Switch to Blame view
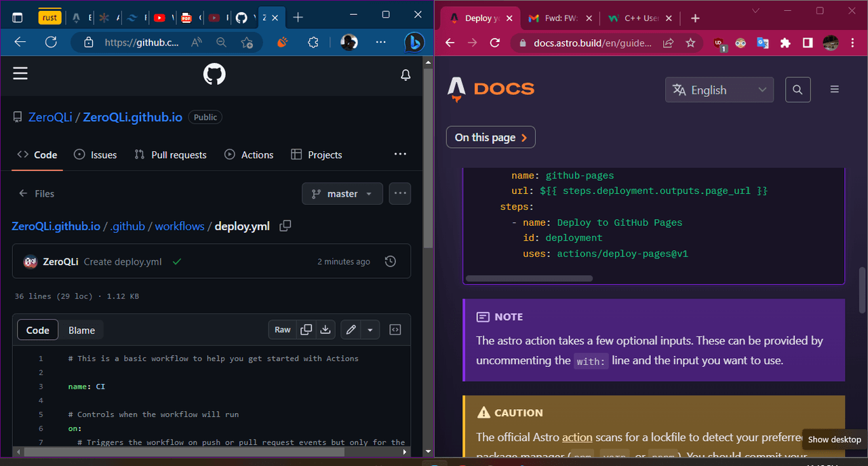This screenshot has height=466, width=868. [x=81, y=330]
